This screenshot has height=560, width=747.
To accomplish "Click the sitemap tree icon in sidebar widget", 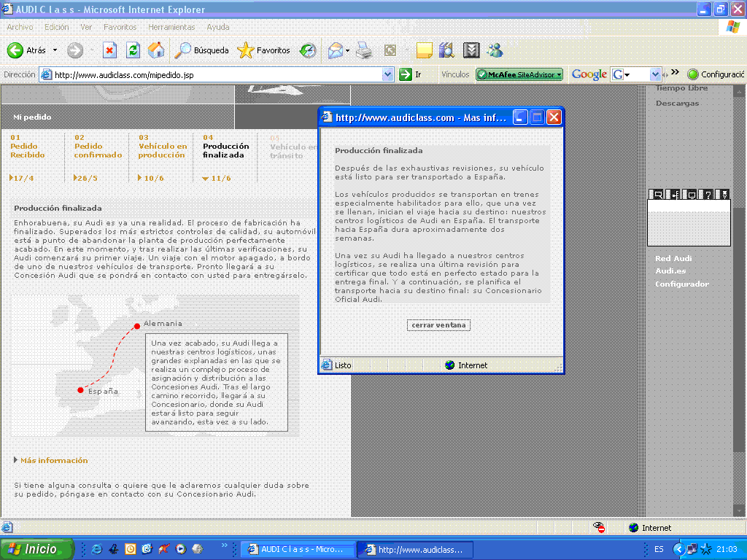I will 675,194.
